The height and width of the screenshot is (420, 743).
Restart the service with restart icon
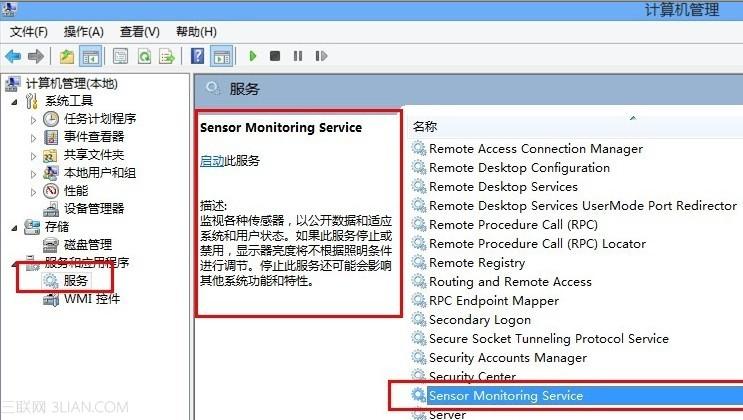point(321,56)
